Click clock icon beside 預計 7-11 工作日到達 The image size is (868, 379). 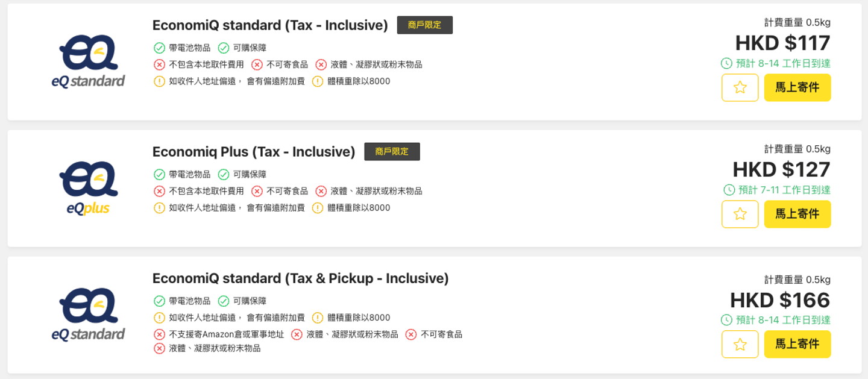click(729, 190)
